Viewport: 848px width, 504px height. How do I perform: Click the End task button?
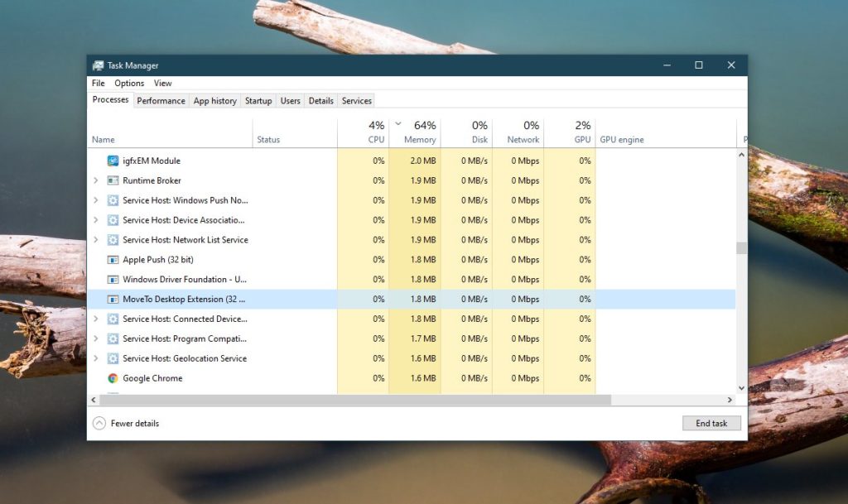(x=711, y=423)
